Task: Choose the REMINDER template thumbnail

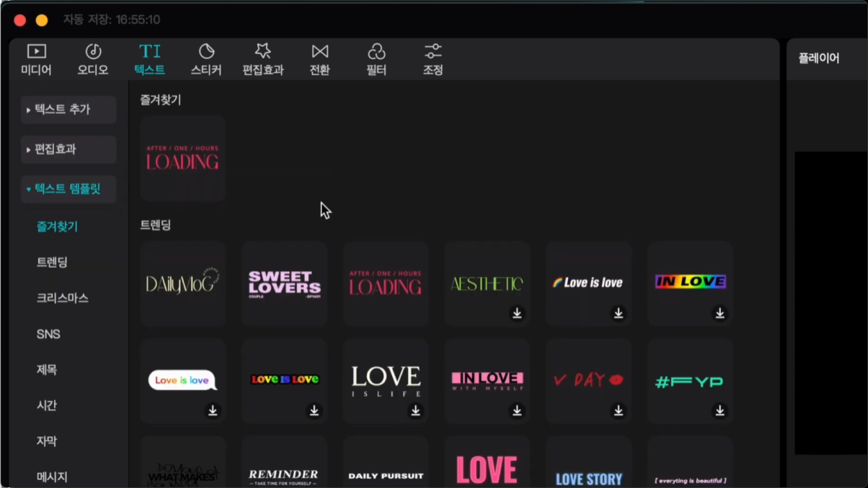Action: 285,462
